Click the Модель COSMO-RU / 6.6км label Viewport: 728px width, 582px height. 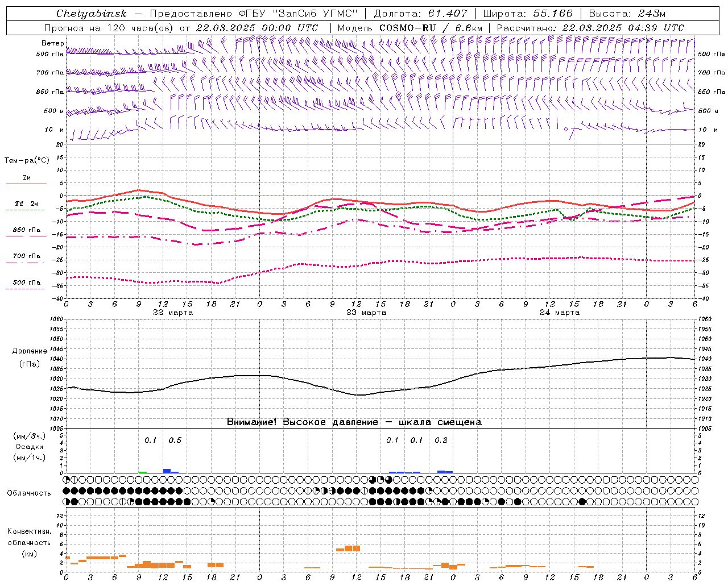tap(409, 28)
